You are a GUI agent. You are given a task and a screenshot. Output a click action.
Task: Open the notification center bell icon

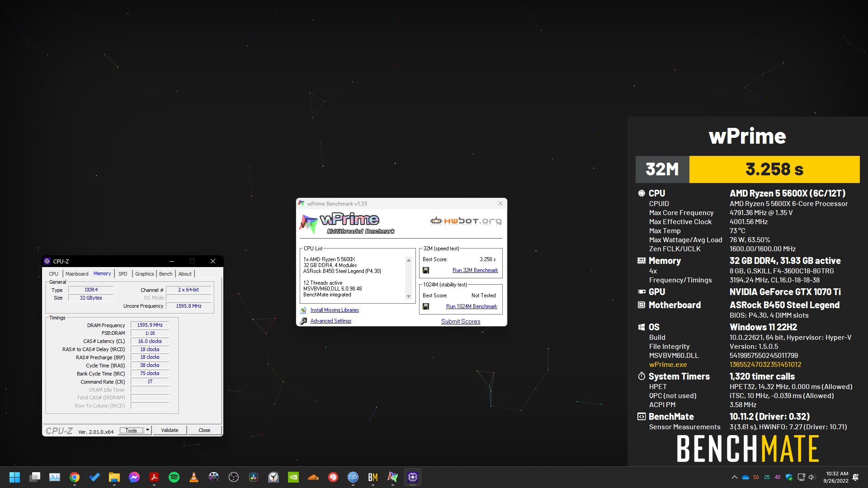tap(855, 477)
